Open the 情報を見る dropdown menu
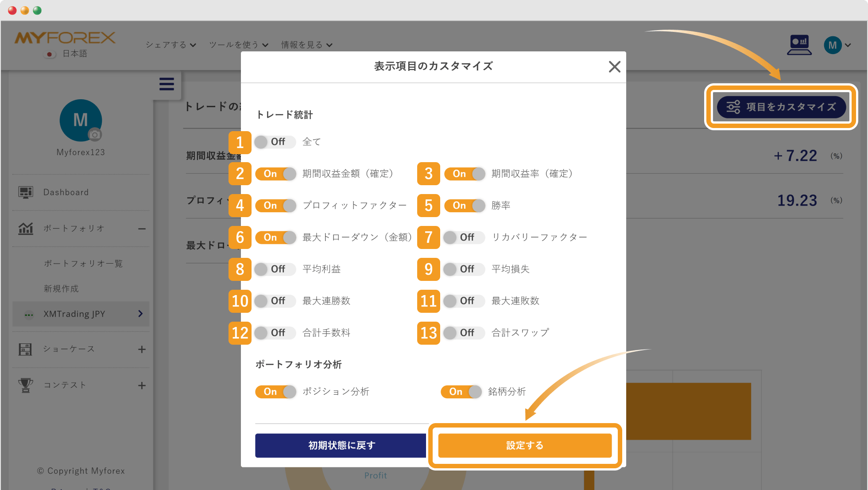868x490 pixels. 307,45
